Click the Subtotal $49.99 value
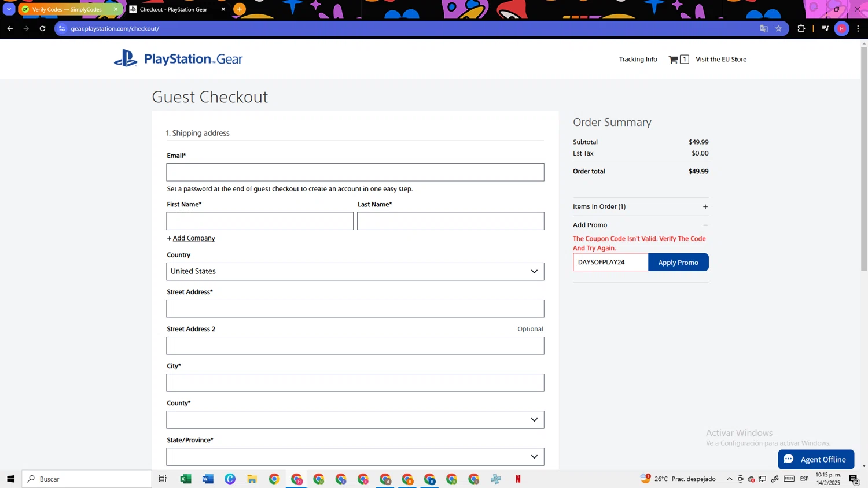Viewport: 868px width, 488px height. pos(698,142)
